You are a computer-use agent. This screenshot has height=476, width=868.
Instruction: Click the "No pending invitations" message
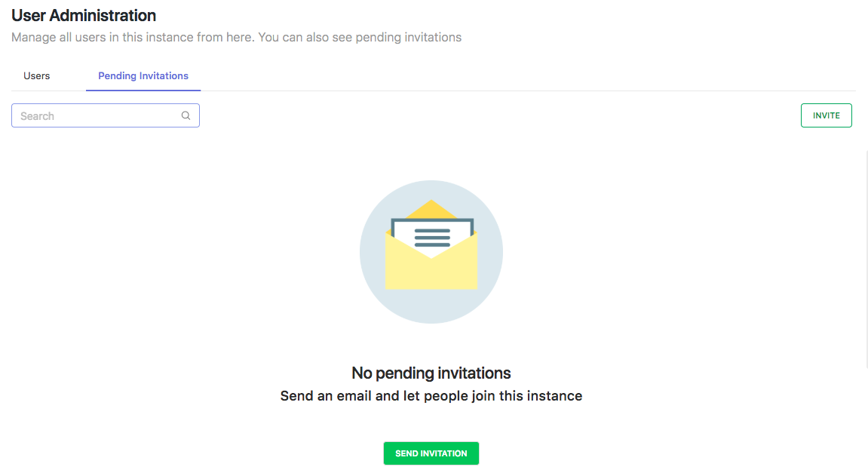pos(431,373)
